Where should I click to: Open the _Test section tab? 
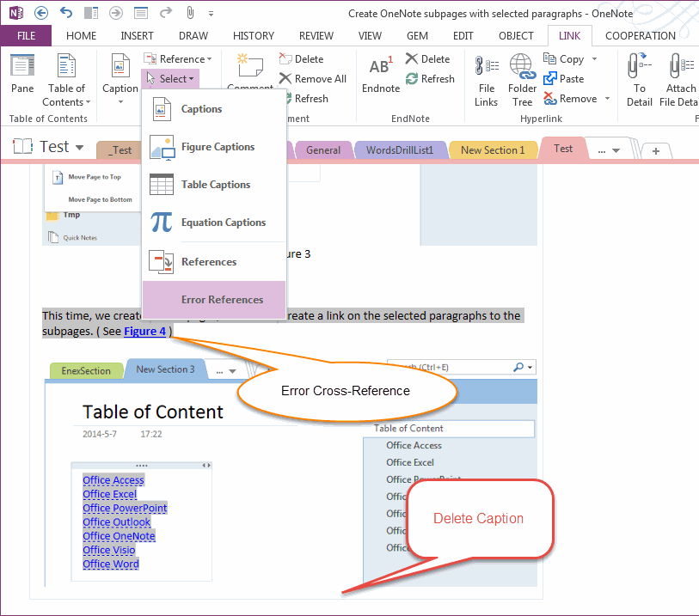[121, 150]
